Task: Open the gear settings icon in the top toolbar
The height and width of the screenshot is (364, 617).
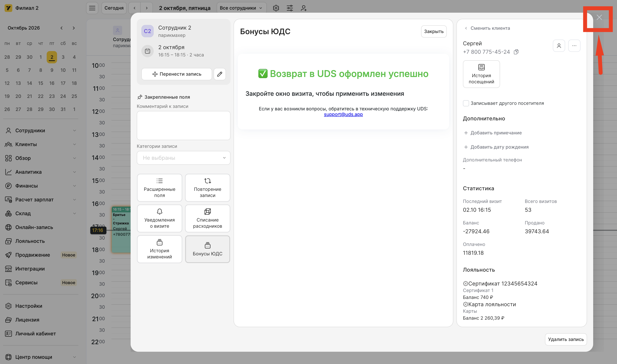Action: point(276,8)
